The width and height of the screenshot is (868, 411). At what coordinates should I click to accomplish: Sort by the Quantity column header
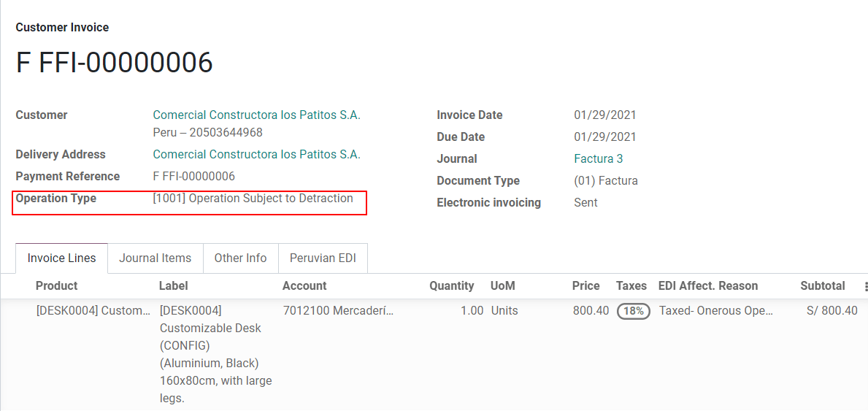click(x=451, y=286)
